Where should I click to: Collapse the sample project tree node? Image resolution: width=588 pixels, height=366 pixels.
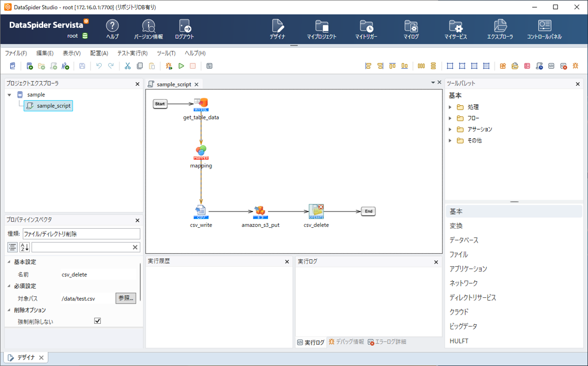tap(10, 95)
